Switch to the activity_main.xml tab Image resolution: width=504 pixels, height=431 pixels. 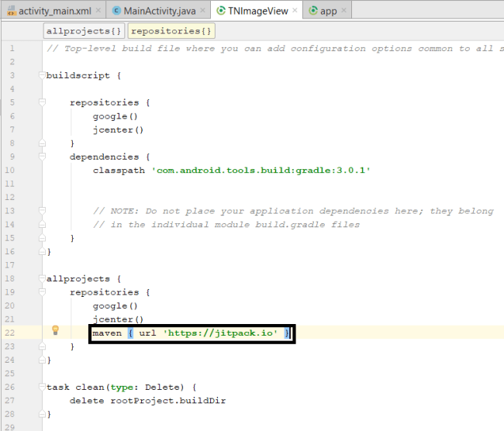[x=54, y=11]
